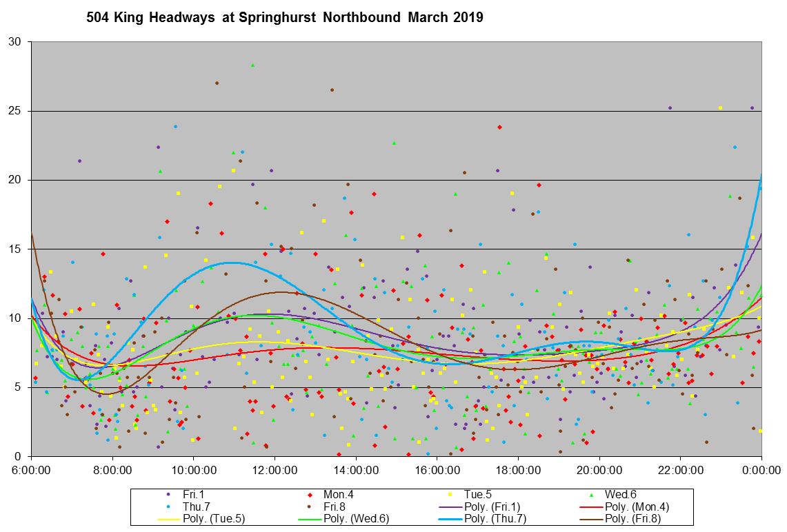Click the brown Fri.8 legend marker

[x=310, y=507]
